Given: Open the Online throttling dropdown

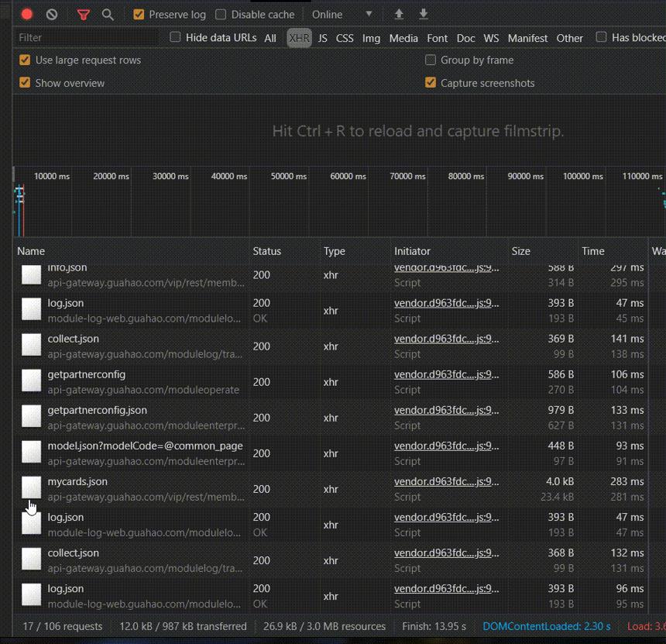Looking at the screenshot, I should point(342,15).
